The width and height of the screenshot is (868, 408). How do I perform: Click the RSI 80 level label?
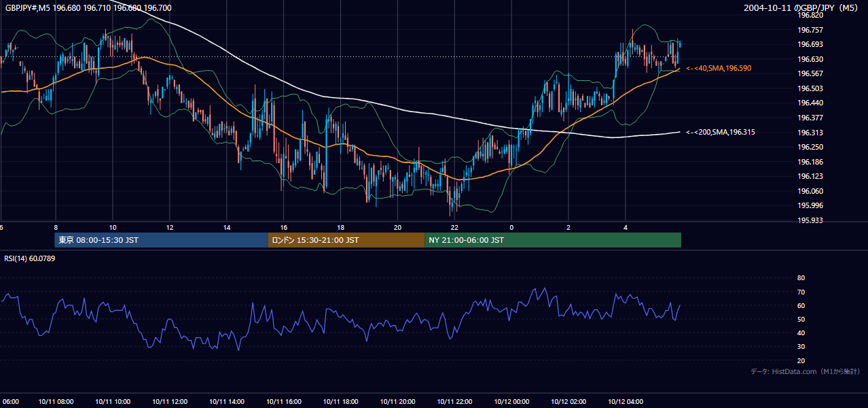click(801, 278)
